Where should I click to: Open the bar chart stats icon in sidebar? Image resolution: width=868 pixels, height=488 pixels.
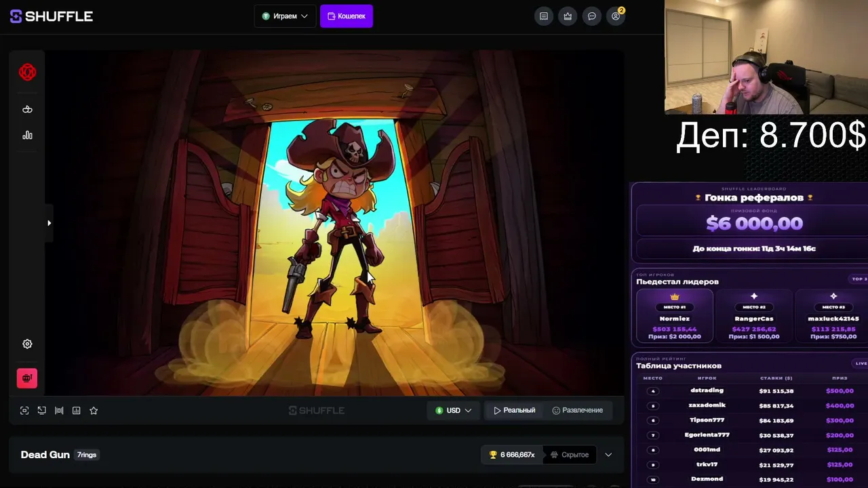point(27,135)
